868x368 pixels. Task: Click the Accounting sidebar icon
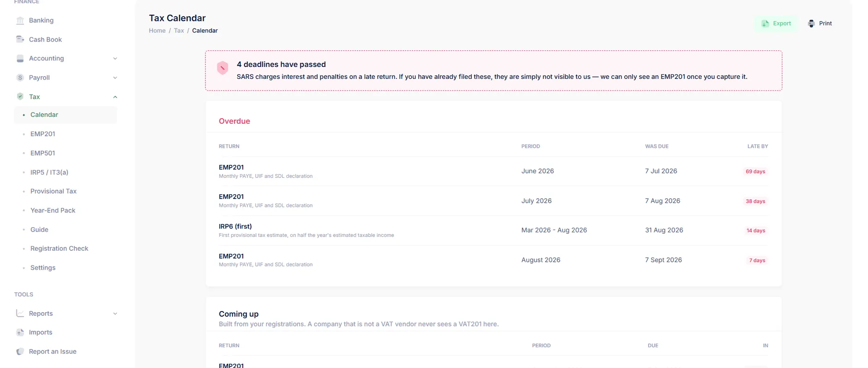click(x=20, y=59)
